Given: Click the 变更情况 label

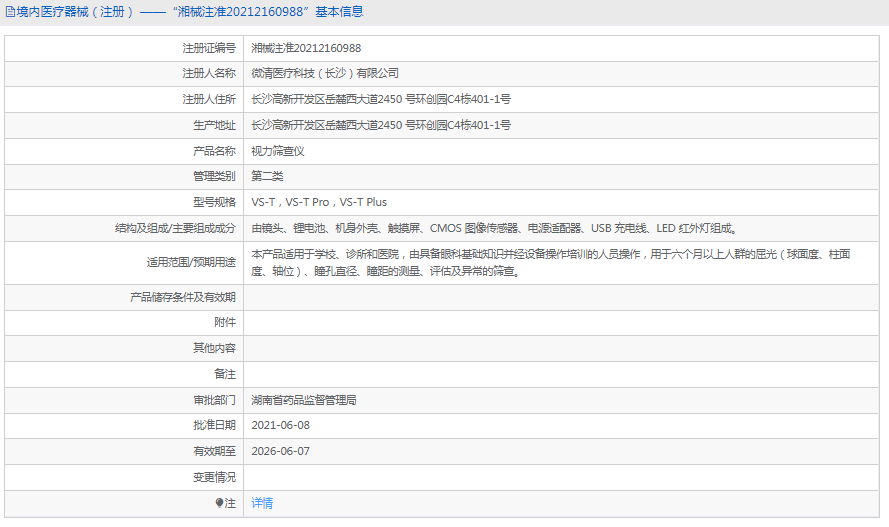Looking at the screenshot, I should click(x=214, y=477).
